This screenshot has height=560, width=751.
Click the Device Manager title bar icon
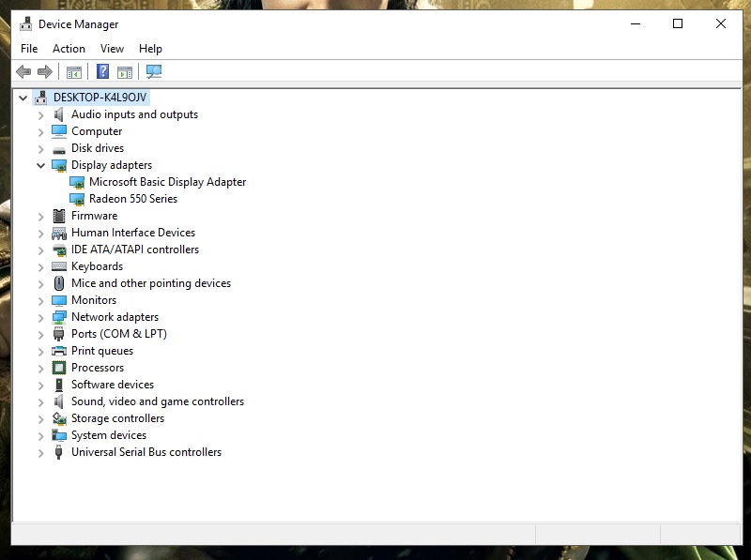(26, 24)
